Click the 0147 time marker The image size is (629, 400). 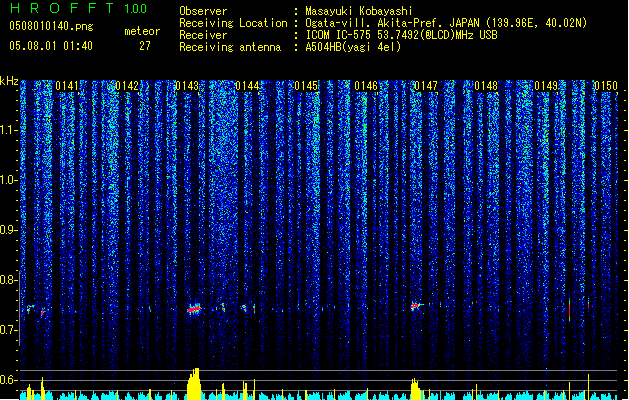[426, 86]
